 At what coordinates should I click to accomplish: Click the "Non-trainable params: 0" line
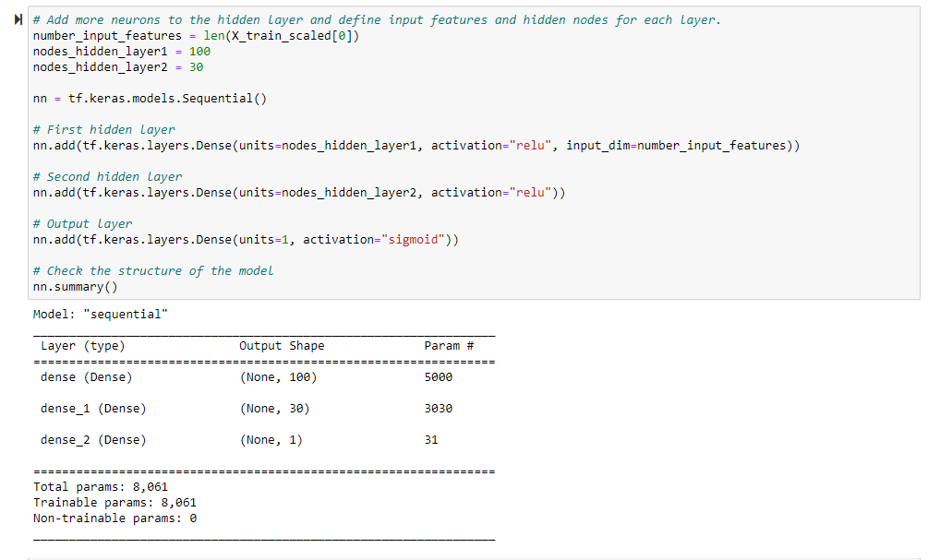click(114, 518)
